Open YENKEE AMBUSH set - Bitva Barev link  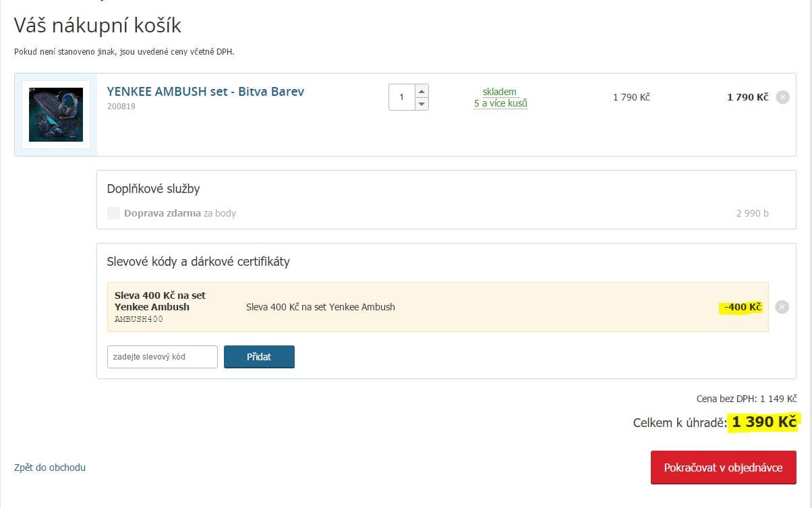[205, 92]
